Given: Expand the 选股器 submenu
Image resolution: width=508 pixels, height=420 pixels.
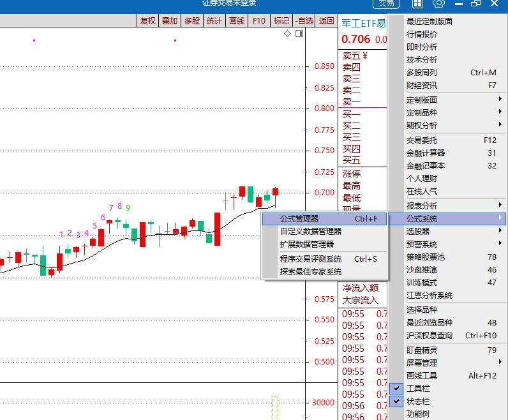Looking at the screenshot, I should 447,231.
